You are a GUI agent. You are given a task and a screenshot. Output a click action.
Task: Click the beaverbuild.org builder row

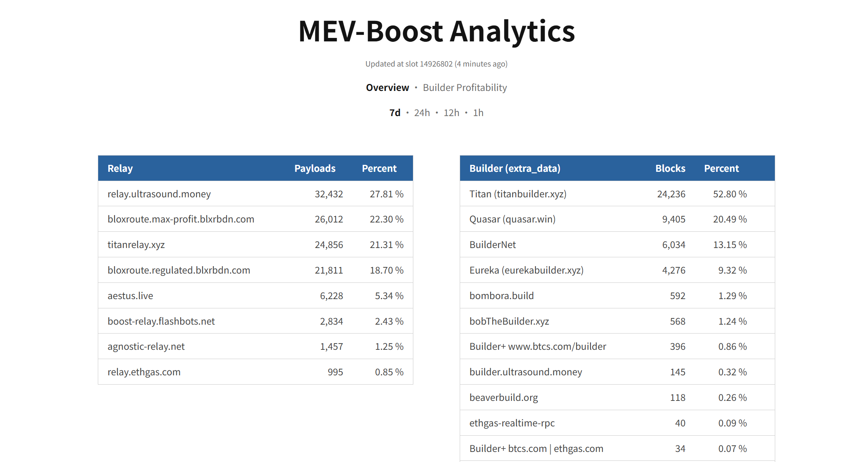(x=617, y=397)
